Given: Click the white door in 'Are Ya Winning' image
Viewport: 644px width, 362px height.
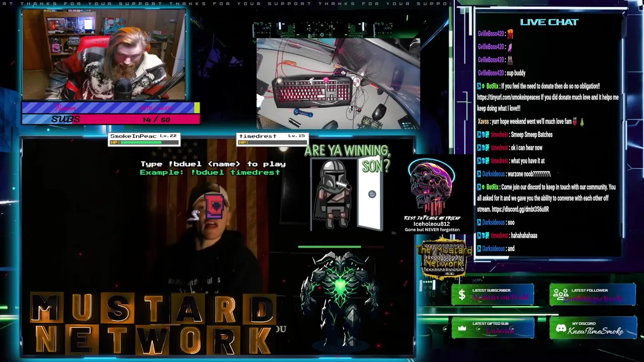Looking at the screenshot, I should [371, 195].
